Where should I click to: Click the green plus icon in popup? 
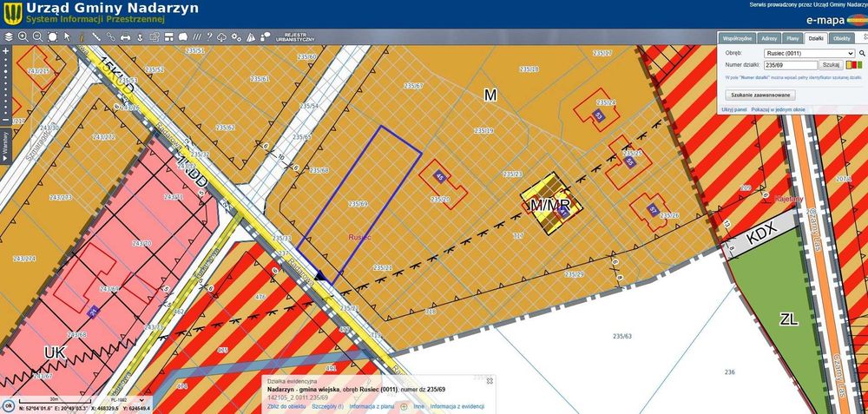tap(404, 407)
